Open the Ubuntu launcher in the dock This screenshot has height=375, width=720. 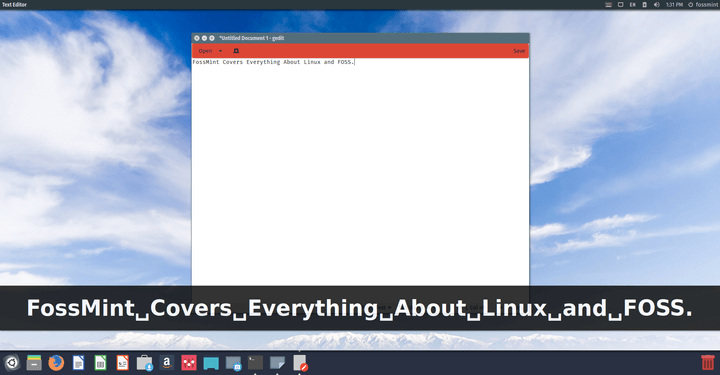click(12, 363)
